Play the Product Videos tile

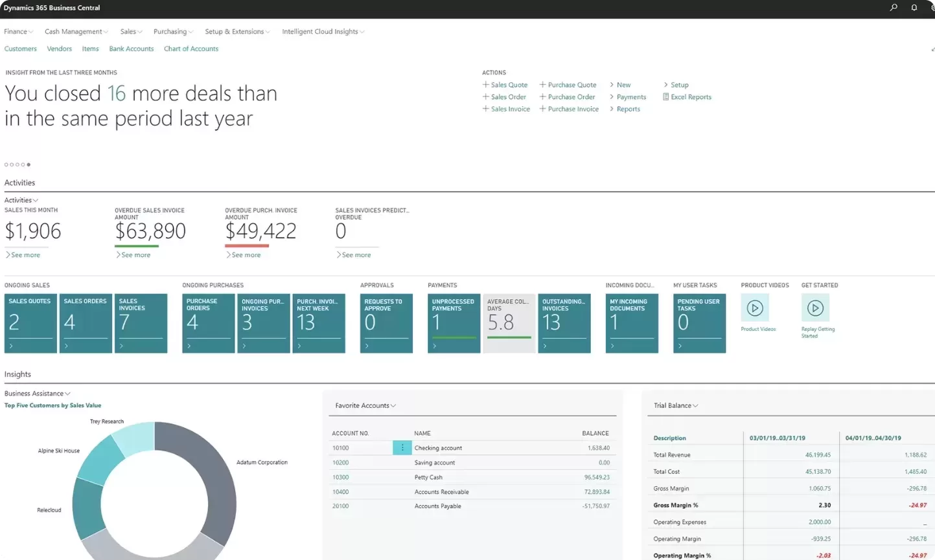754,308
